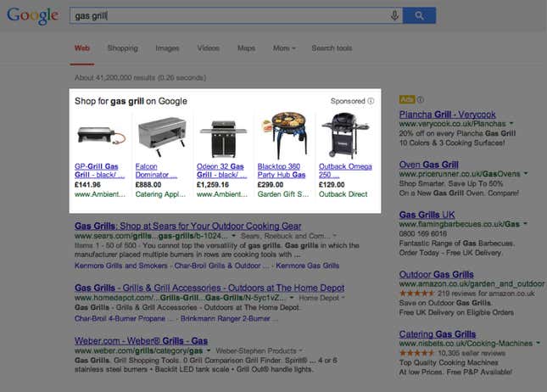The height and width of the screenshot is (392, 547).
Task: Click the blue search magnifier button
Action: (419, 16)
